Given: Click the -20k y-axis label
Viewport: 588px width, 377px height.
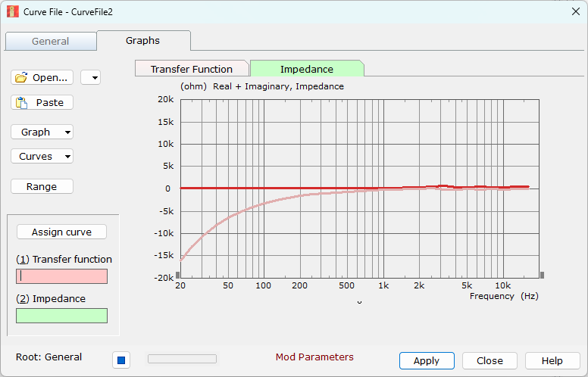Looking at the screenshot, I should point(164,278).
